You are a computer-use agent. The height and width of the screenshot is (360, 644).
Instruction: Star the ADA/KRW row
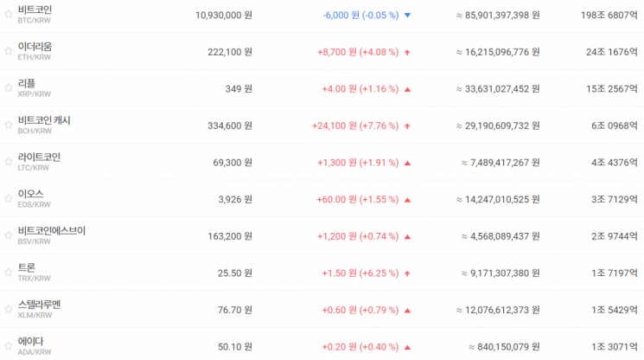(x=9, y=346)
